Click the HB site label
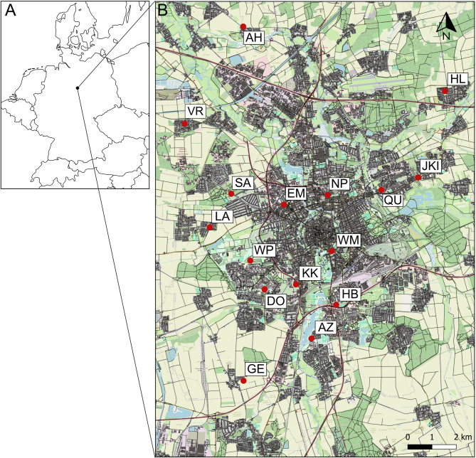Viewport: 476px width, 458px height. [x=349, y=294]
